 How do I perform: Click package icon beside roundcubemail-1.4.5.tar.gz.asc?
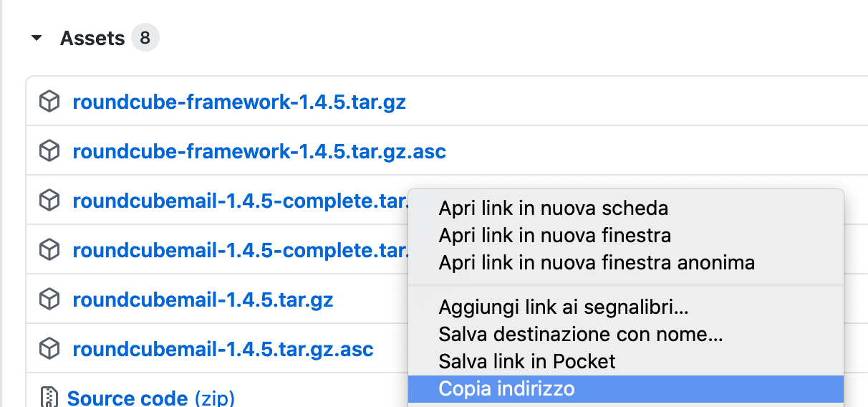pyautogui.click(x=49, y=349)
